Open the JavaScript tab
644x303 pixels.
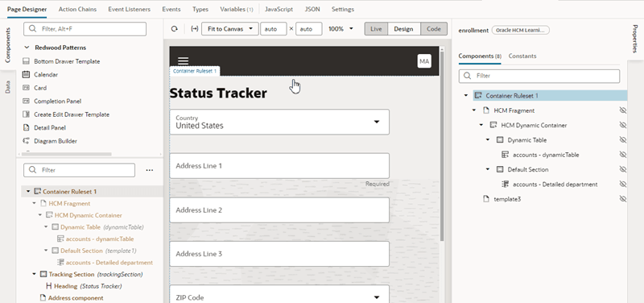pos(279,9)
